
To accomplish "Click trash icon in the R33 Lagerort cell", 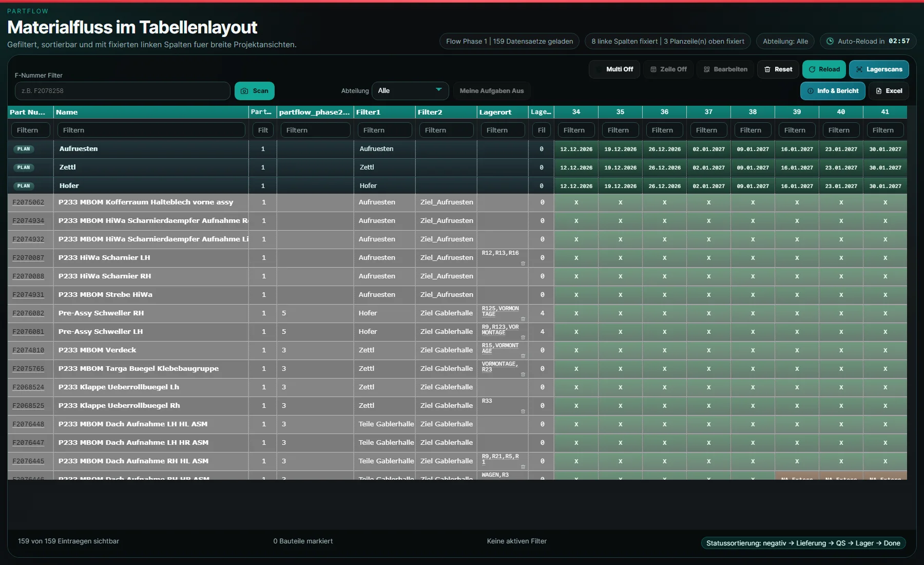I will pyautogui.click(x=523, y=411).
